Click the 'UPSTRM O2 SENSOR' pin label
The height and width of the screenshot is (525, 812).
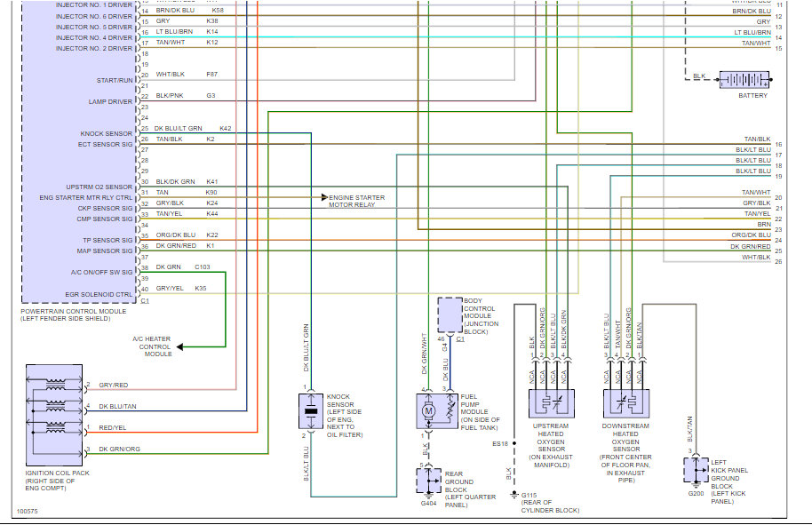[x=99, y=187]
